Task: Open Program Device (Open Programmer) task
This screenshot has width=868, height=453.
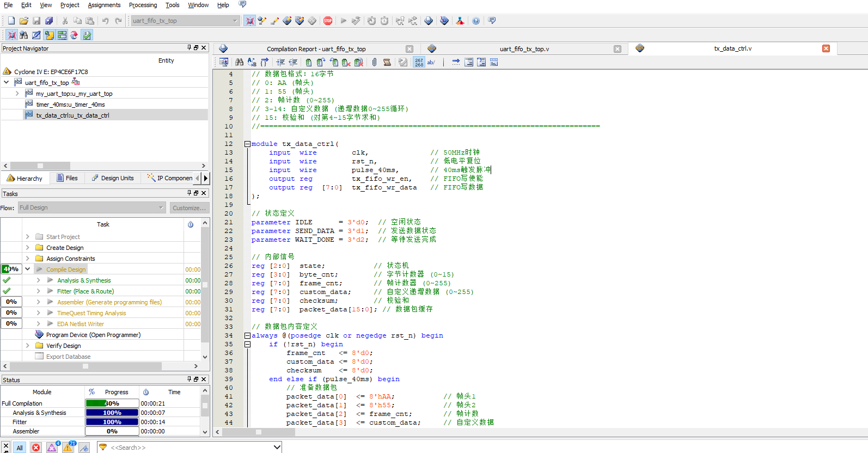Action: pos(93,335)
